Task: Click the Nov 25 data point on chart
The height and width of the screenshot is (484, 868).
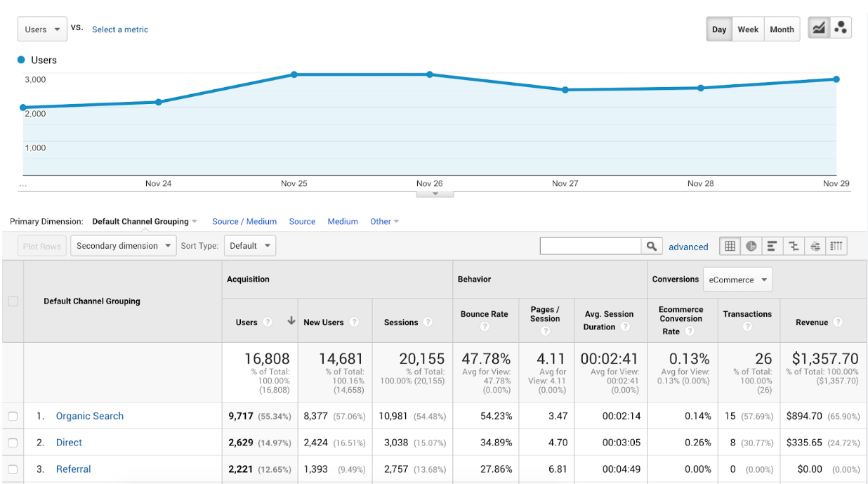Action: (x=294, y=74)
